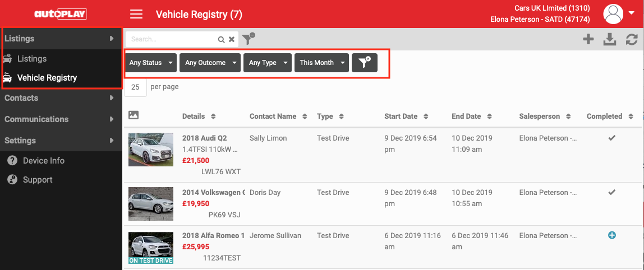Open Support in sidebar

[x=38, y=180]
